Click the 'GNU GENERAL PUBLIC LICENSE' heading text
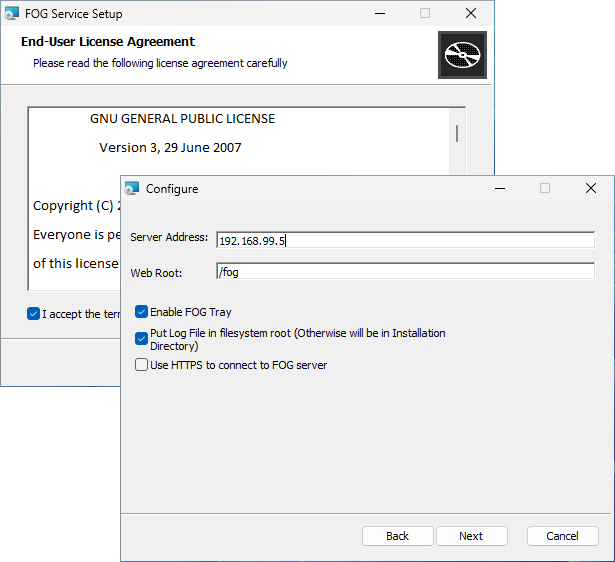This screenshot has width=615, height=562. 182,118
